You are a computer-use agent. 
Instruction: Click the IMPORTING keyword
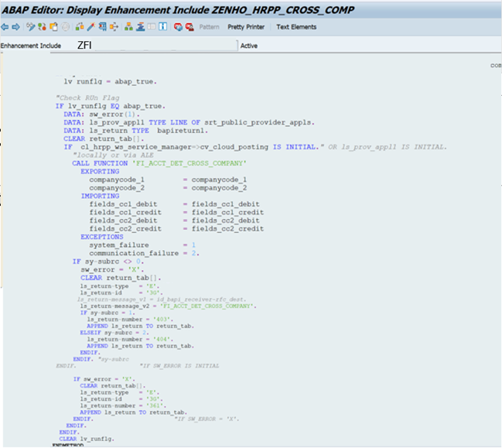(x=100, y=196)
